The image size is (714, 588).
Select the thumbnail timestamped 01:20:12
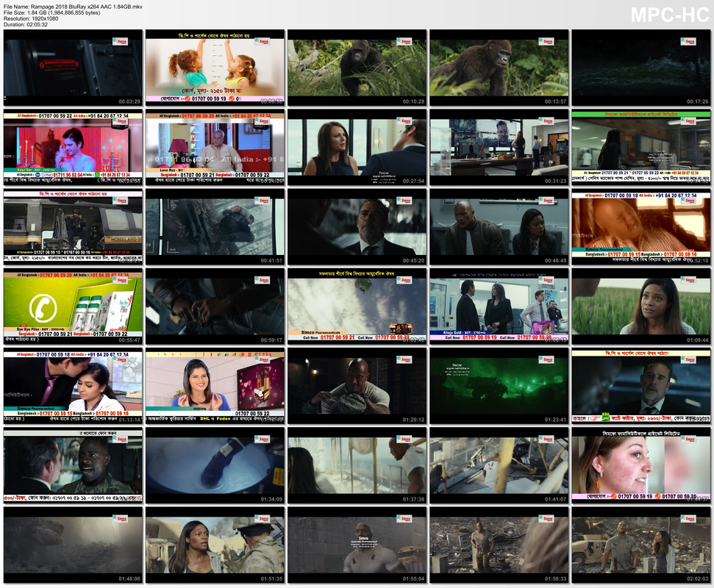pos(357,386)
